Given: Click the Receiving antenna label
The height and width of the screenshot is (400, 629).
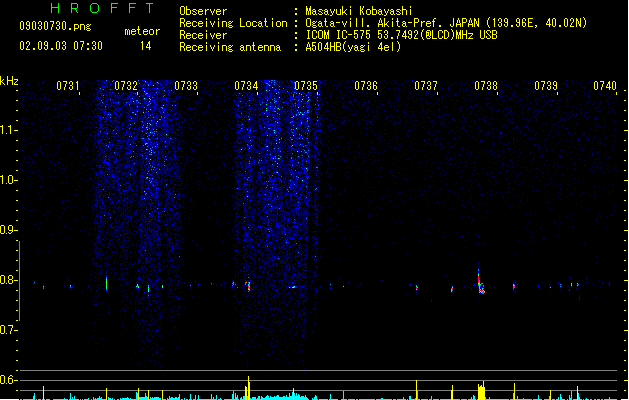Looking at the screenshot, I should click(230, 47).
